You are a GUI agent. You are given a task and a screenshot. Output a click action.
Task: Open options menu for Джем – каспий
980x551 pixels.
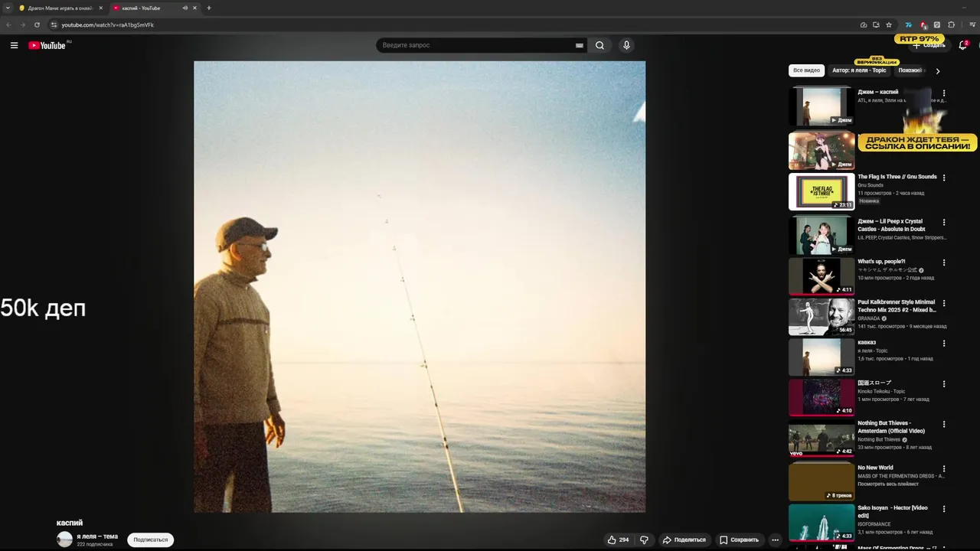944,93
